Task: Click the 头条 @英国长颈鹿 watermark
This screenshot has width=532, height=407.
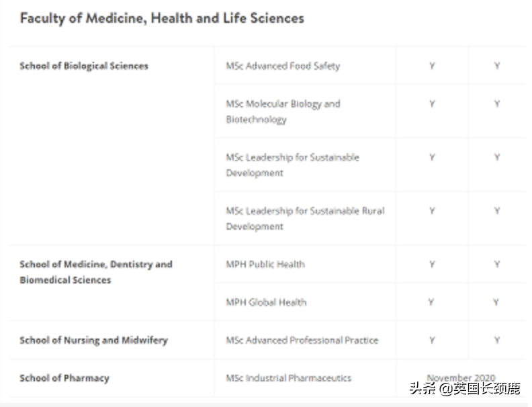Action: 465,389
